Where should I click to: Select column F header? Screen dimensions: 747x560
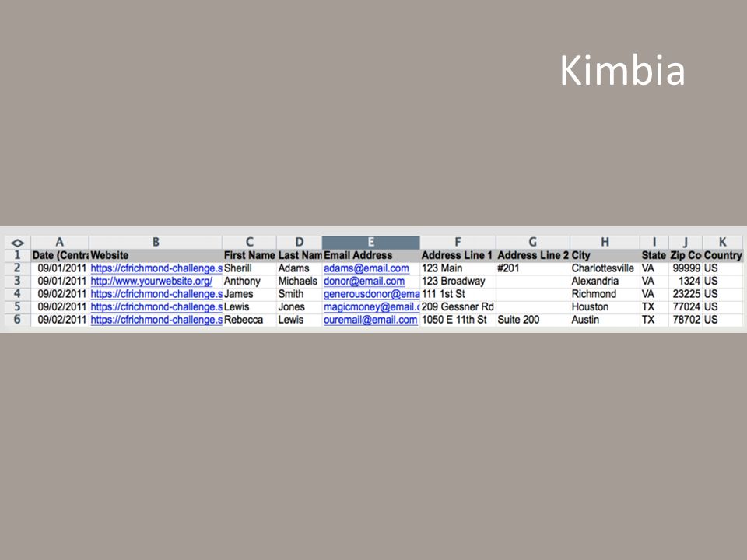pyautogui.click(x=458, y=243)
